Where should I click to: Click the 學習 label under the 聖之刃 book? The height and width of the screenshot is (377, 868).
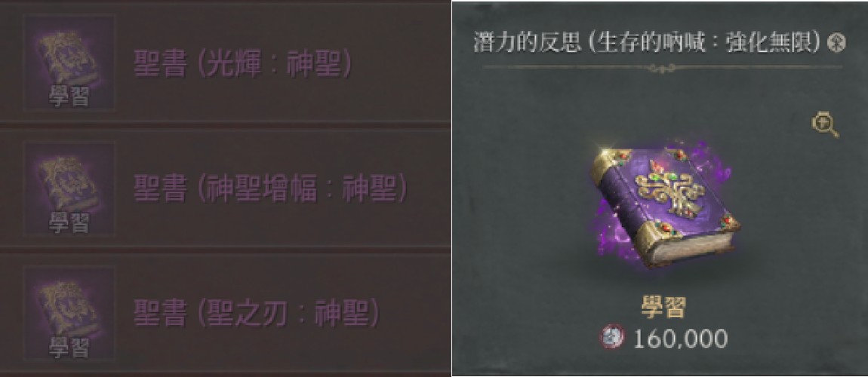[69, 347]
